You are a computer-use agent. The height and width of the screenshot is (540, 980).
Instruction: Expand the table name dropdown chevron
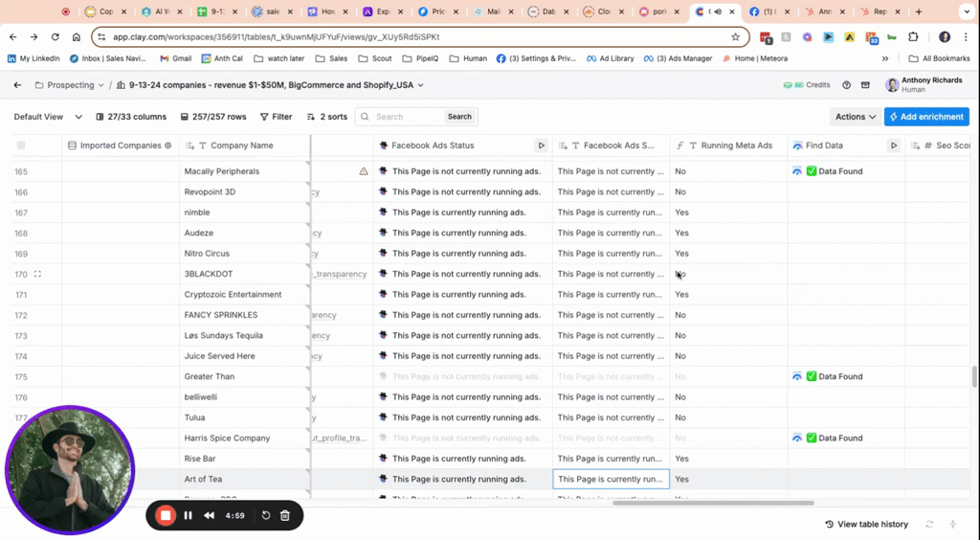tap(420, 85)
